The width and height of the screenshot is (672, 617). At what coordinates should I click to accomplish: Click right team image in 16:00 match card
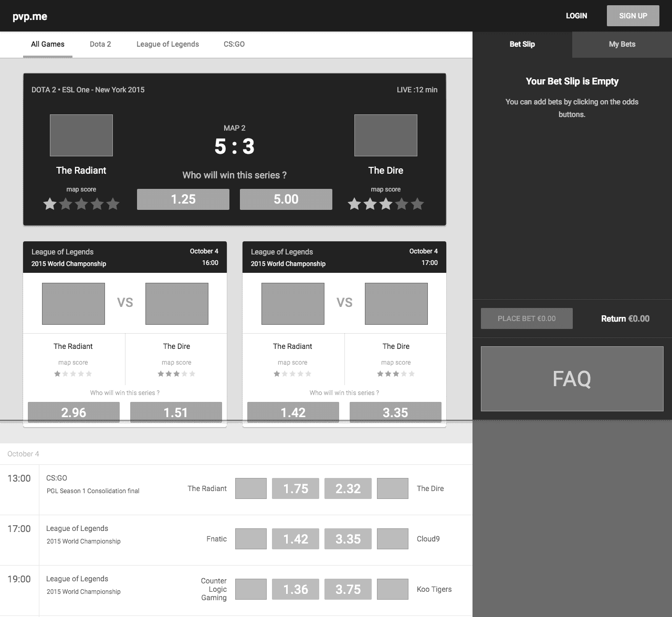point(177,304)
